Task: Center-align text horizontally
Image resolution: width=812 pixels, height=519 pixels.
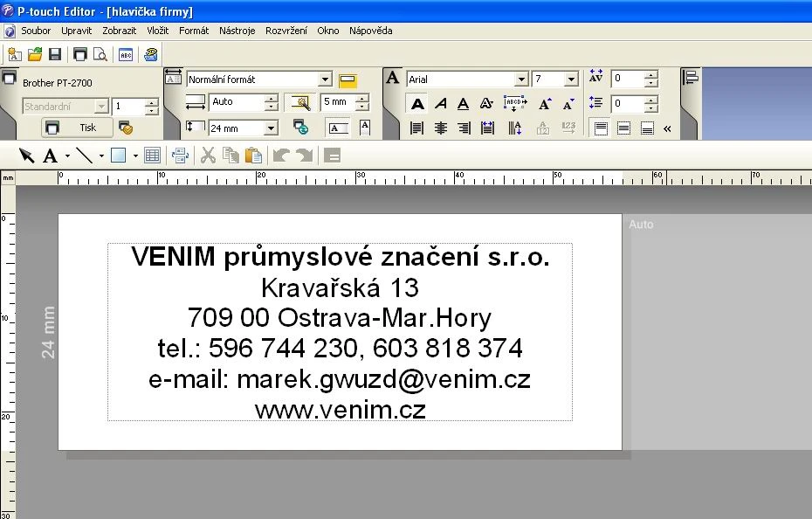Action: [441, 128]
